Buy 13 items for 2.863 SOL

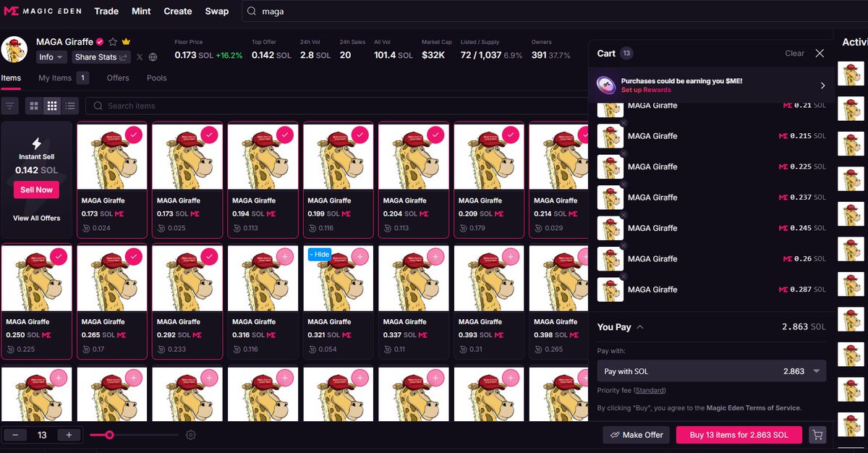coord(739,435)
